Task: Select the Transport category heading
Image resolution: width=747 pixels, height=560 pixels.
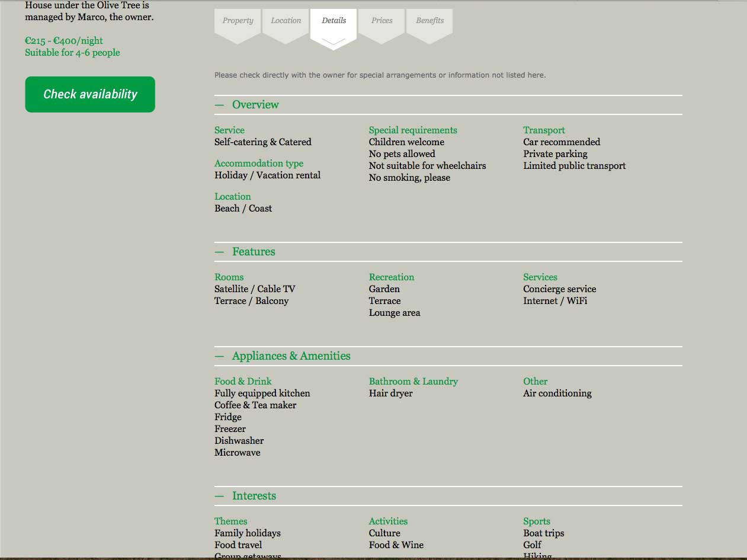Action: click(544, 130)
